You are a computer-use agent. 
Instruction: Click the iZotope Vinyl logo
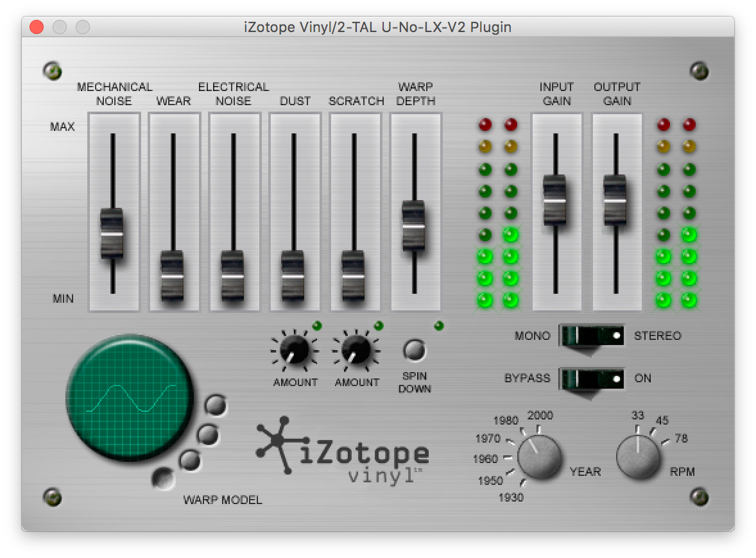tap(343, 452)
